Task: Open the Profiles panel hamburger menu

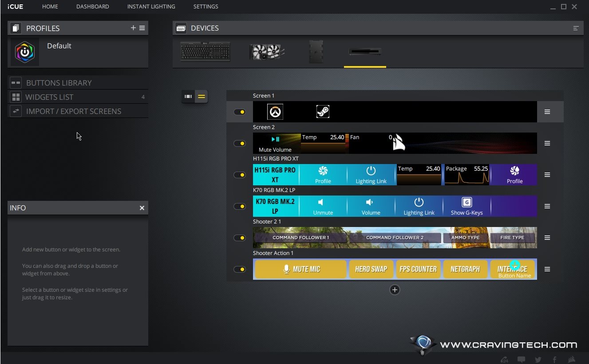Action: (142, 28)
